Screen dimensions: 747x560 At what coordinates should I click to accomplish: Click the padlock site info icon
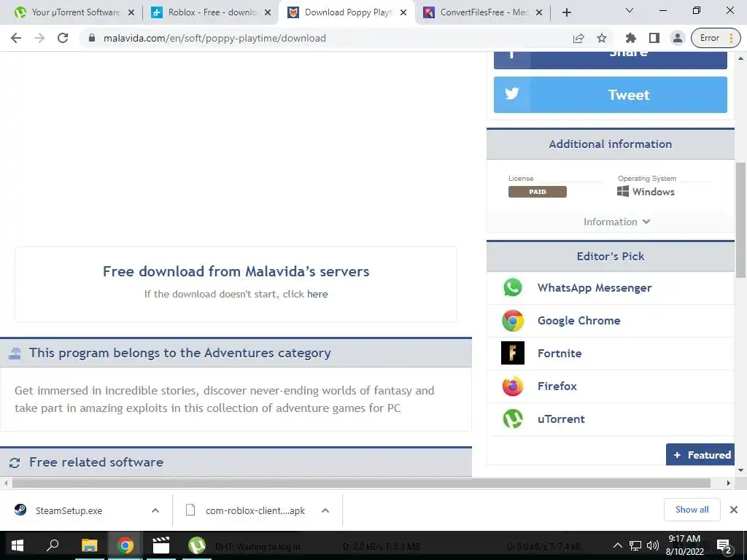pos(92,38)
